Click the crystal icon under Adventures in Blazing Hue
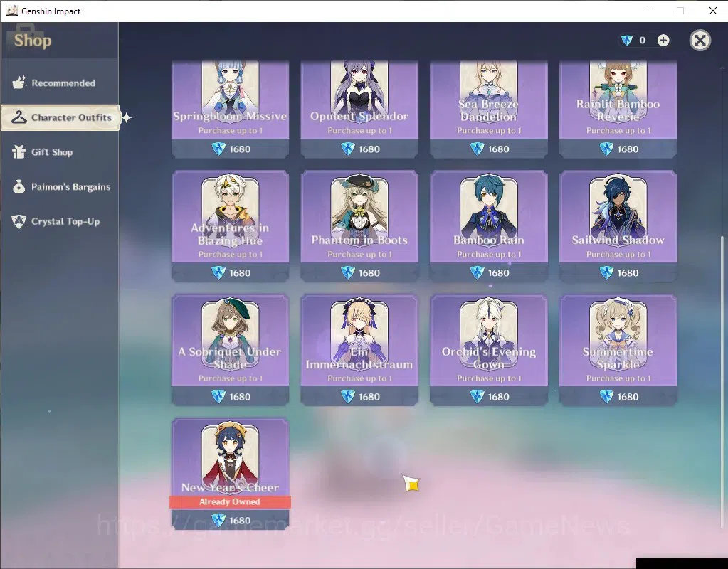 tap(218, 272)
